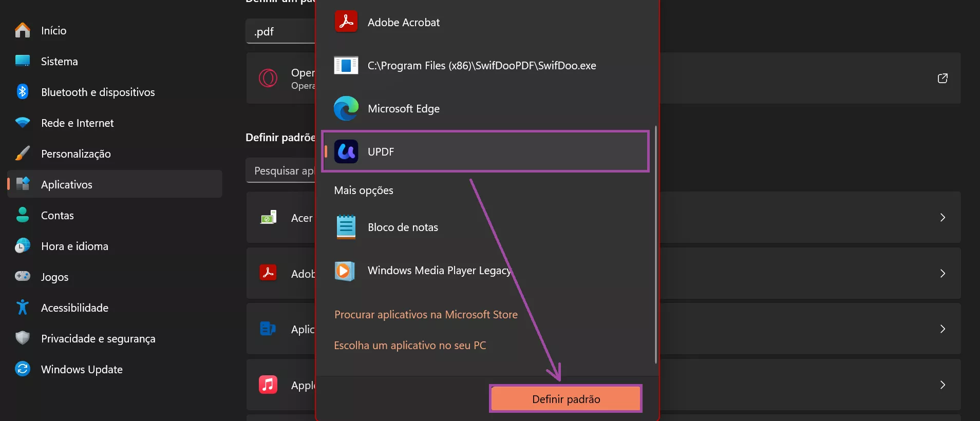Click the dialog's vertical scrollbar

coord(656,244)
